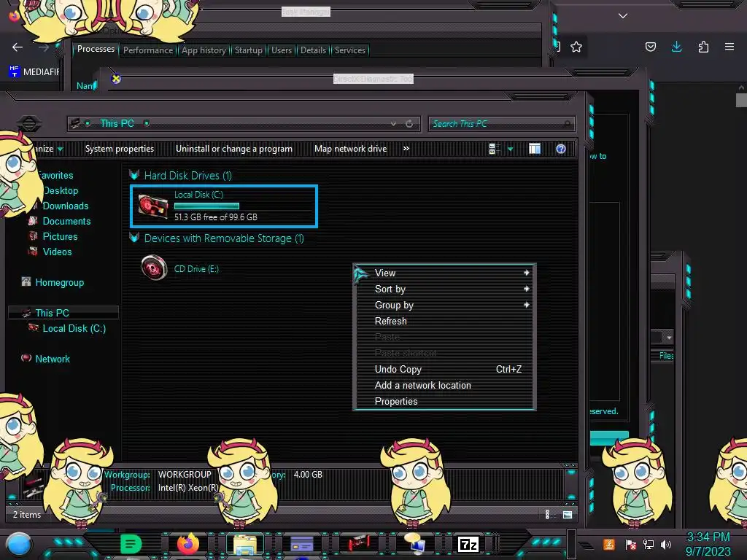
Task: Show more toolbar commands chevron
Action: pos(406,149)
